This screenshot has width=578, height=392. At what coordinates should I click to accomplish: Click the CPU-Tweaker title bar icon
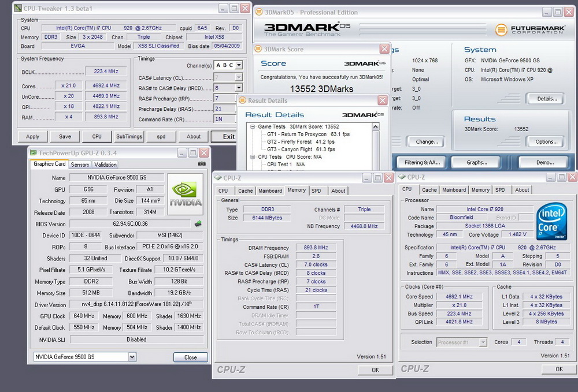tap(18, 8)
